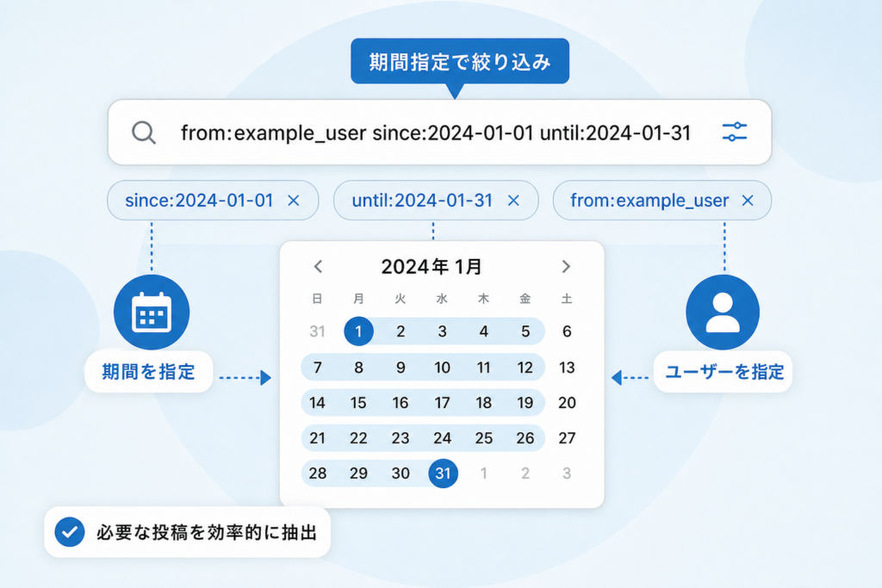This screenshot has width=882, height=588.
Task: Click the 必要な投稿を効率的に抽出 text
Action: pos(207,532)
